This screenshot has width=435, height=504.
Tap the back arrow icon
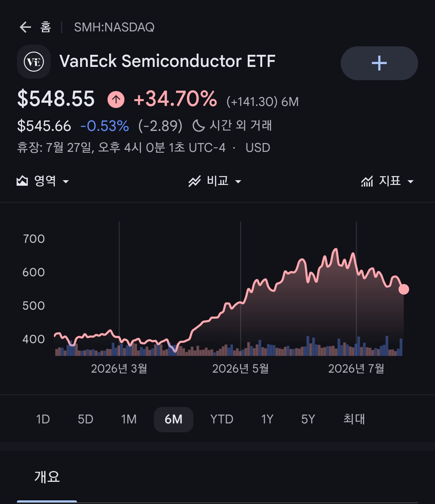[25, 27]
